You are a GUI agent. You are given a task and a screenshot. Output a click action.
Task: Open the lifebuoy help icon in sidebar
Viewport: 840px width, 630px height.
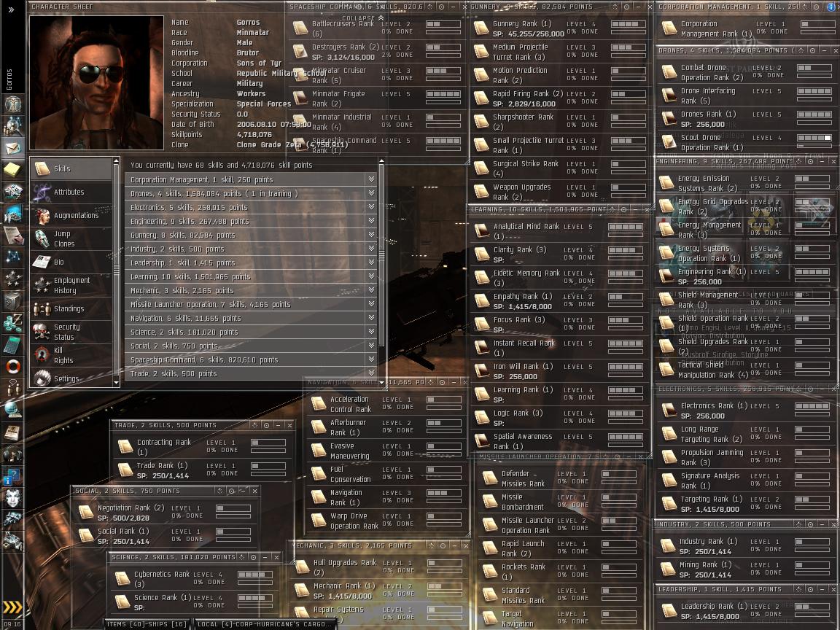[x=12, y=367]
